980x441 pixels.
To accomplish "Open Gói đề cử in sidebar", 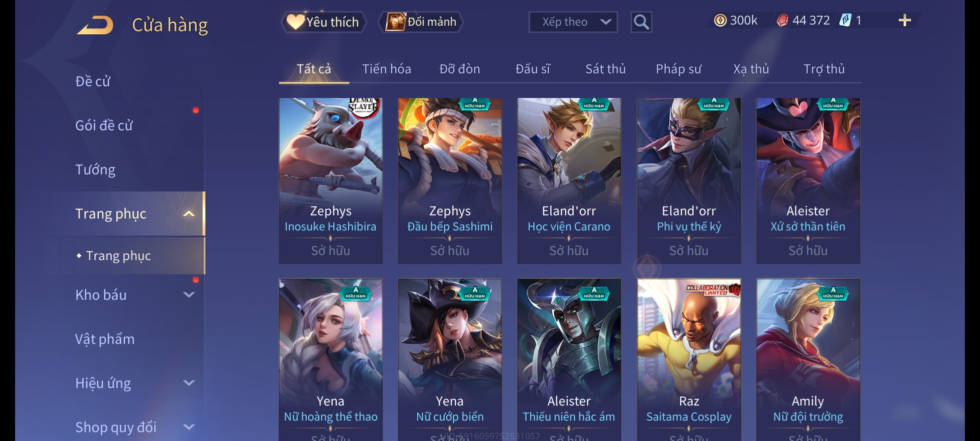I will [104, 125].
